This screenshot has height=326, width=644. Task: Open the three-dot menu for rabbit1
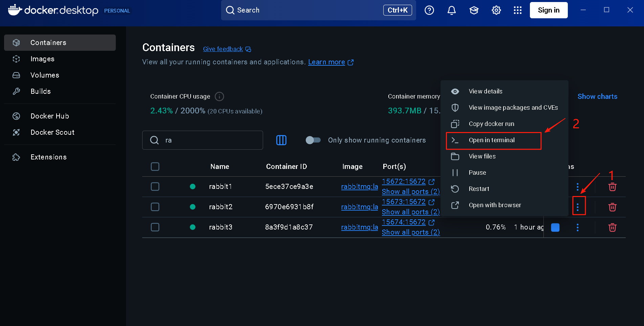577,187
